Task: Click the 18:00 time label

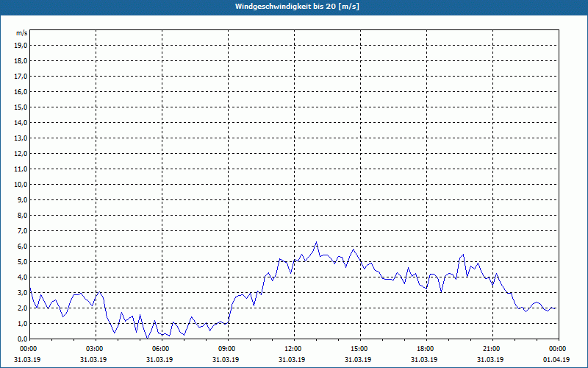Action: tap(426, 349)
